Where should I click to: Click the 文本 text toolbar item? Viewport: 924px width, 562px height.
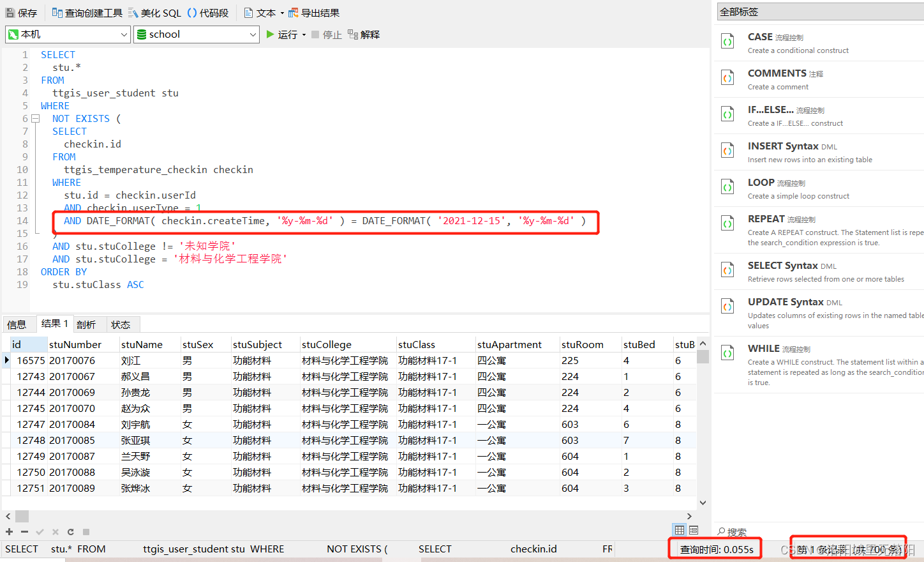point(260,13)
